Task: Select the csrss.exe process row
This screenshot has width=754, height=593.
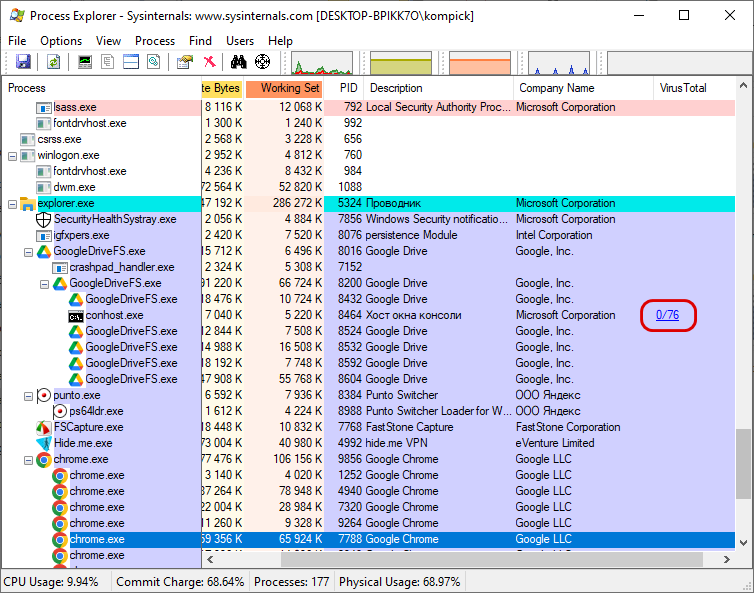Action: click(368, 139)
